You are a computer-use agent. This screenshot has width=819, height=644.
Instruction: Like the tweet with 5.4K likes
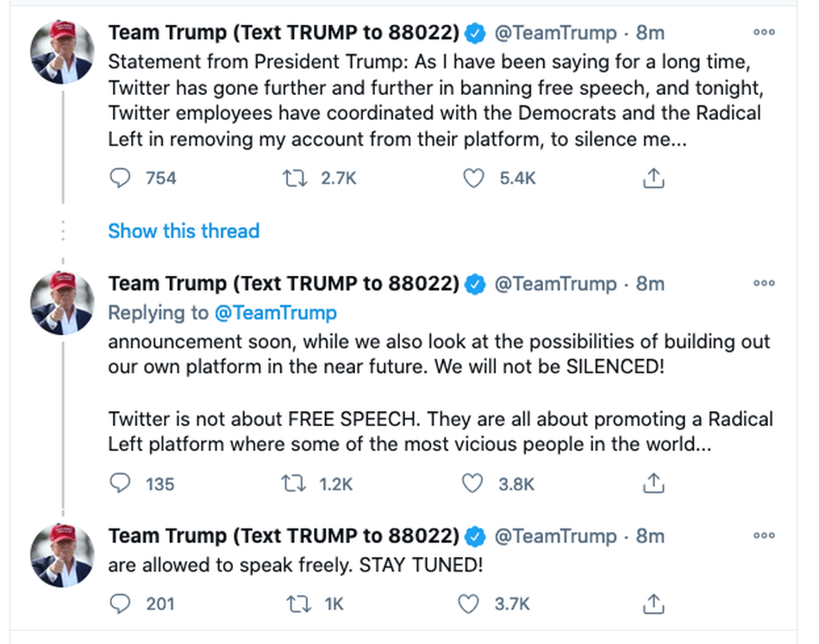tap(474, 178)
